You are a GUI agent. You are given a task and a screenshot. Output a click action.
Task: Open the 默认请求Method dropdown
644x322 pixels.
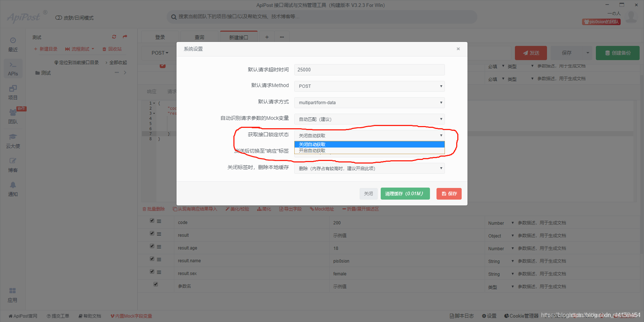point(369,86)
